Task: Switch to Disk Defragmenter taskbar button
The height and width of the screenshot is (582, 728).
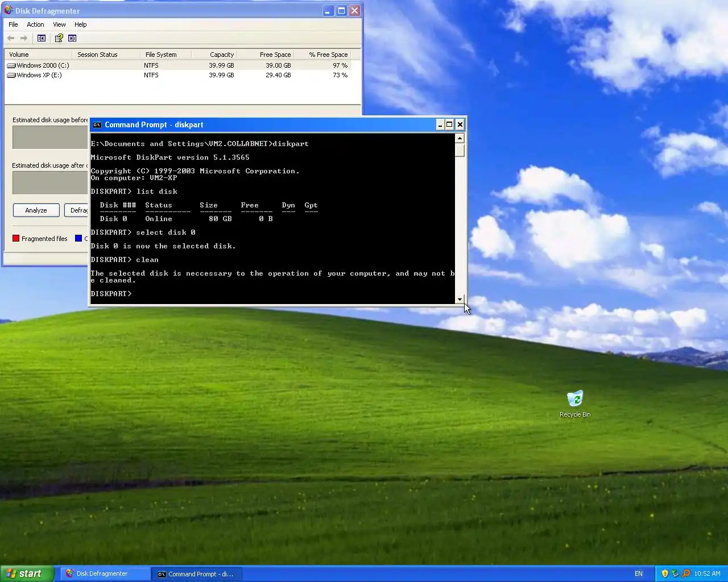Action: (x=104, y=573)
